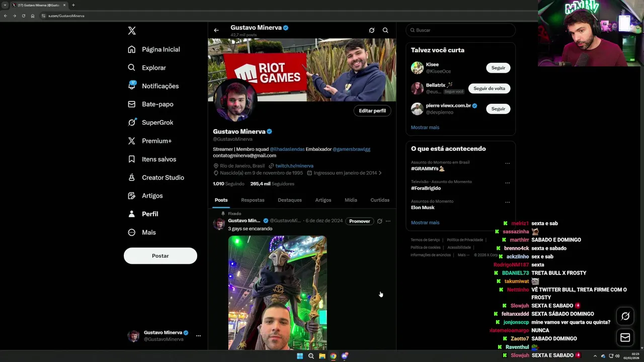Image resolution: width=644 pixels, height=362 pixels.
Task: Click Mostrar mais under O que está acontecendo
Action: (425, 223)
